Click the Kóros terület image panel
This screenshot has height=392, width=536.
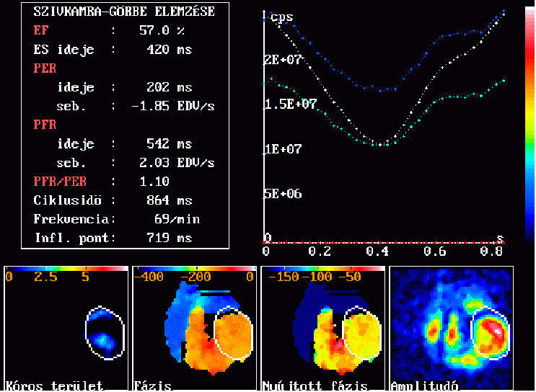click(x=66, y=328)
